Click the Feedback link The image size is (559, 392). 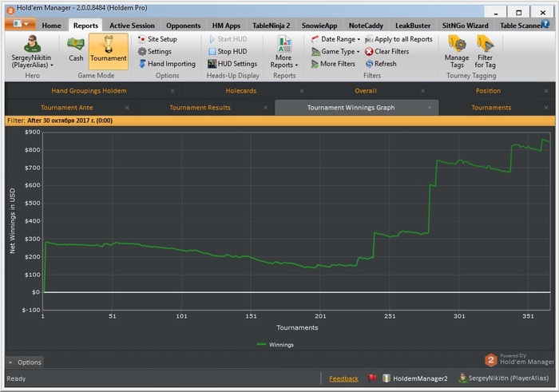click(x=343, y=378)
